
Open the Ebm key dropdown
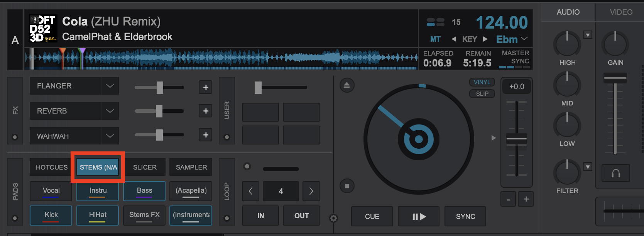[x=524, y=39]
